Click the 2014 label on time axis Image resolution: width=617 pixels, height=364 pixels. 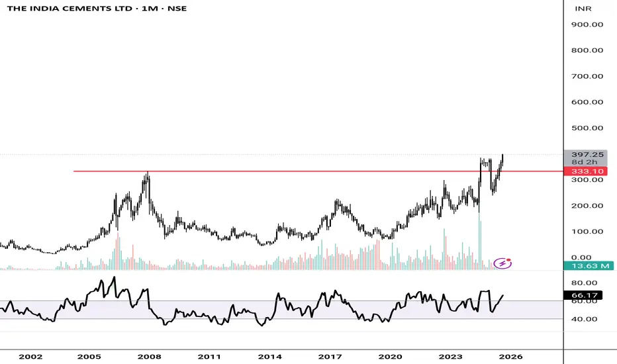click(270, 357)
